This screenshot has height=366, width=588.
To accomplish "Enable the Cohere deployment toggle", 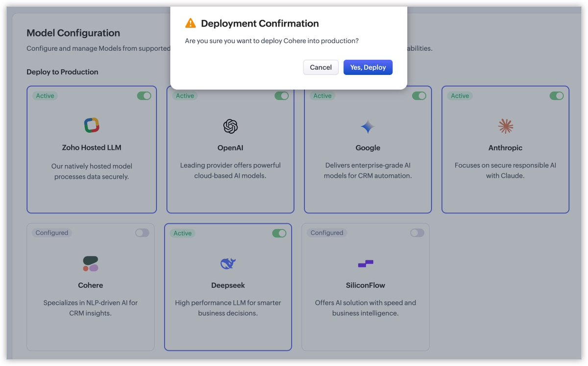I will pyautogui.click(x=143, y=233).
